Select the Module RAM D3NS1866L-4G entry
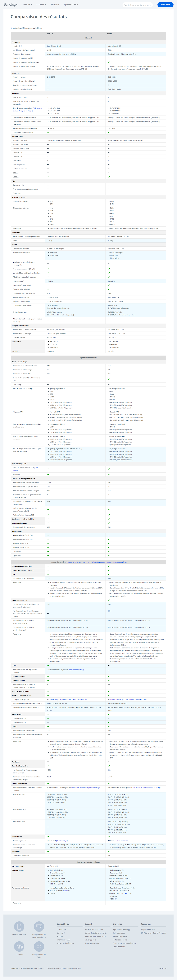 point(120,891)
